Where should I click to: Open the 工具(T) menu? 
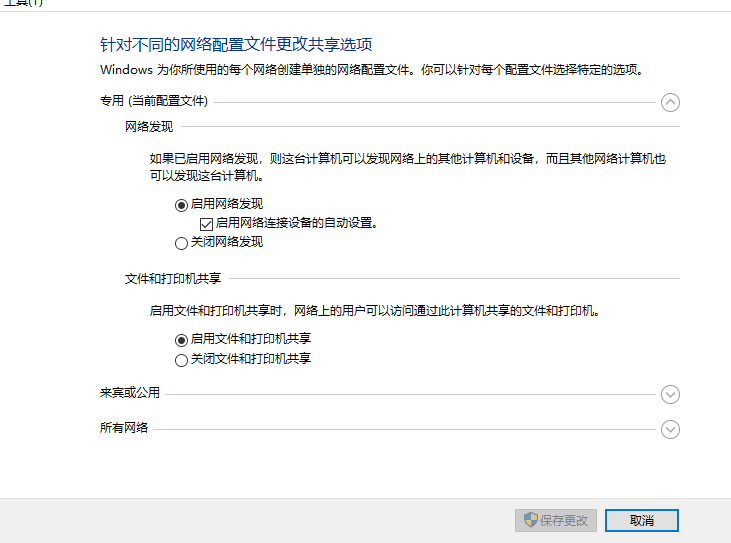click(x=23, y=3)
